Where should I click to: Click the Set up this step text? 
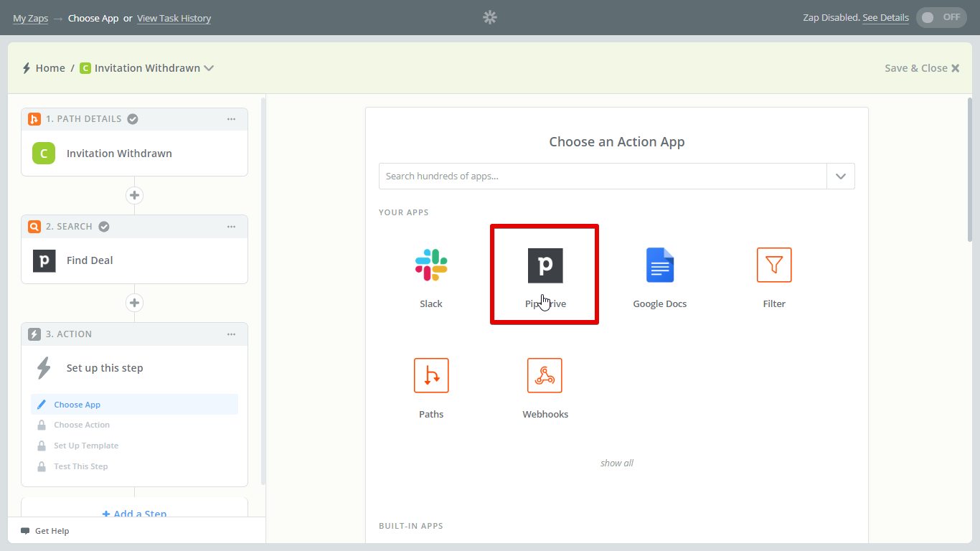point(105,368)
